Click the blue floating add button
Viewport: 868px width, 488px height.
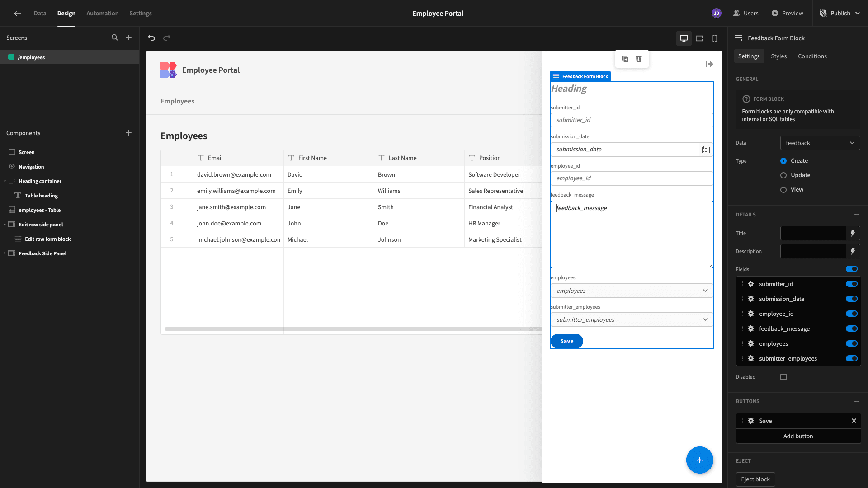(699, 460)
